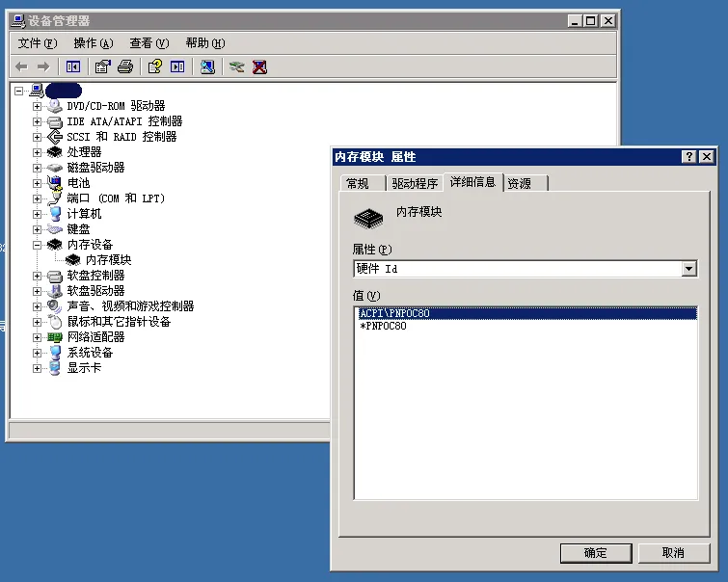The height and width of the screenshot is (582, 728).
Task: Click the 网络适配器 network card icon
Action: 55,337
